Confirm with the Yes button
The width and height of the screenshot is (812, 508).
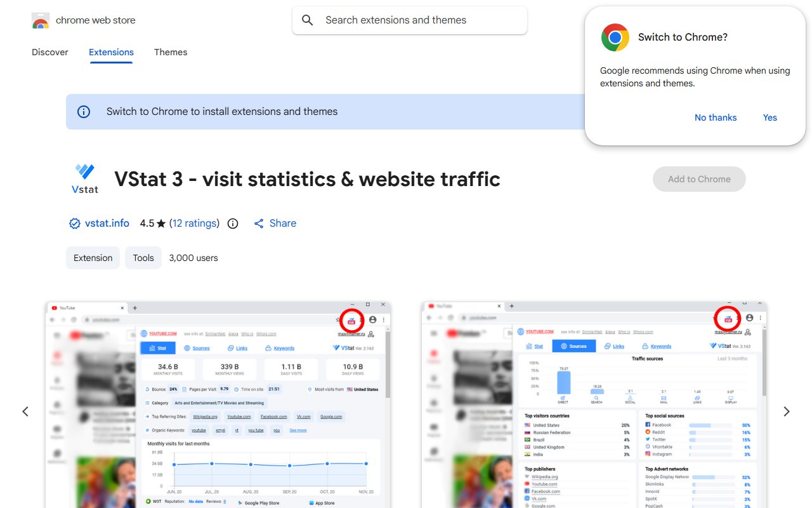[x=770, y=117]
